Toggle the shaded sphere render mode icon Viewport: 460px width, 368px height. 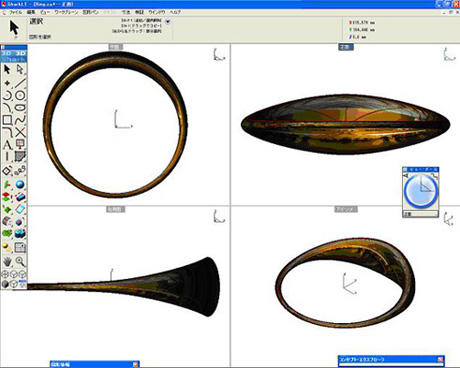point(5,284)
